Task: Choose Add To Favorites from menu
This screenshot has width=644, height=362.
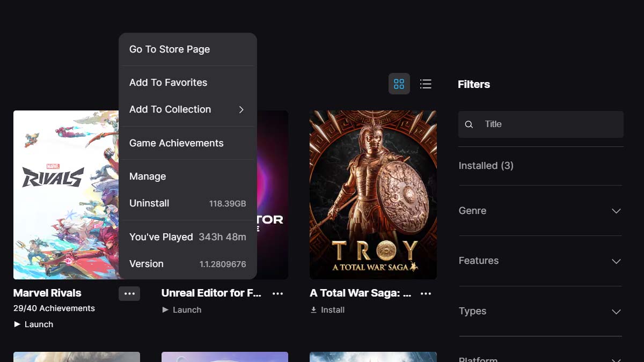Action: click(x=168, y=83)
